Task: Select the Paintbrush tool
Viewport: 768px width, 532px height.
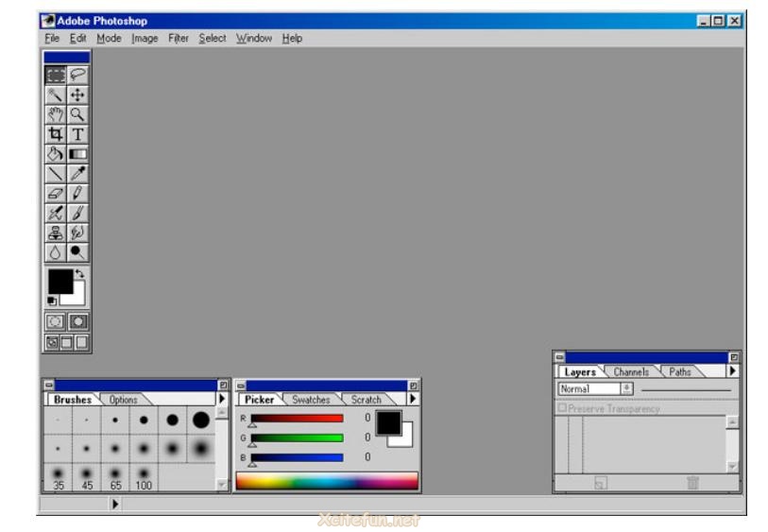Action: [x=77, y=213]
